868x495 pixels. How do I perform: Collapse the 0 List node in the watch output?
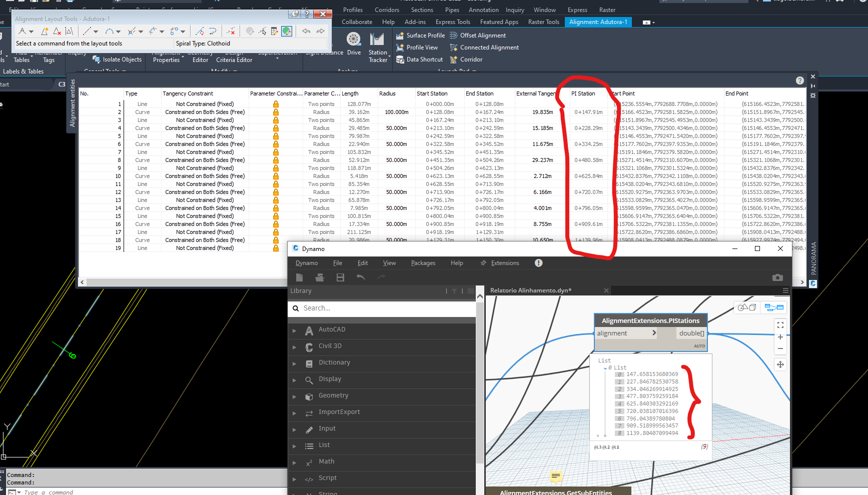point(605,368)
